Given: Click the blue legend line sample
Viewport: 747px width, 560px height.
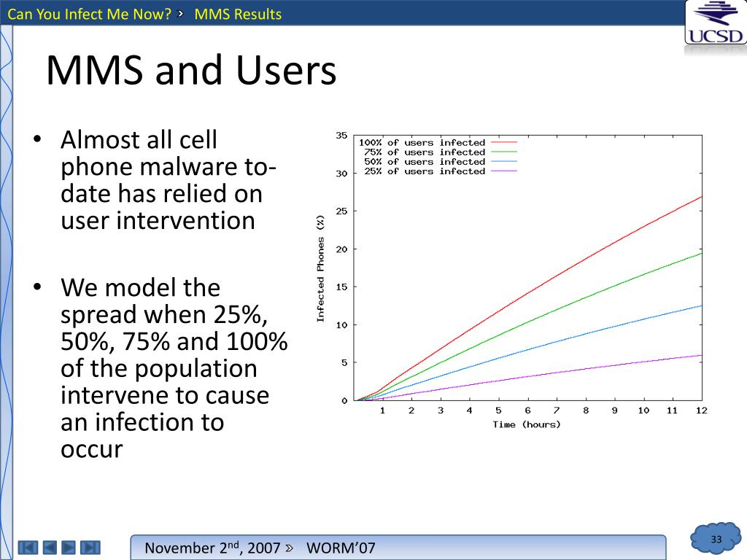Looking at the screenshot, I should 503,161.
